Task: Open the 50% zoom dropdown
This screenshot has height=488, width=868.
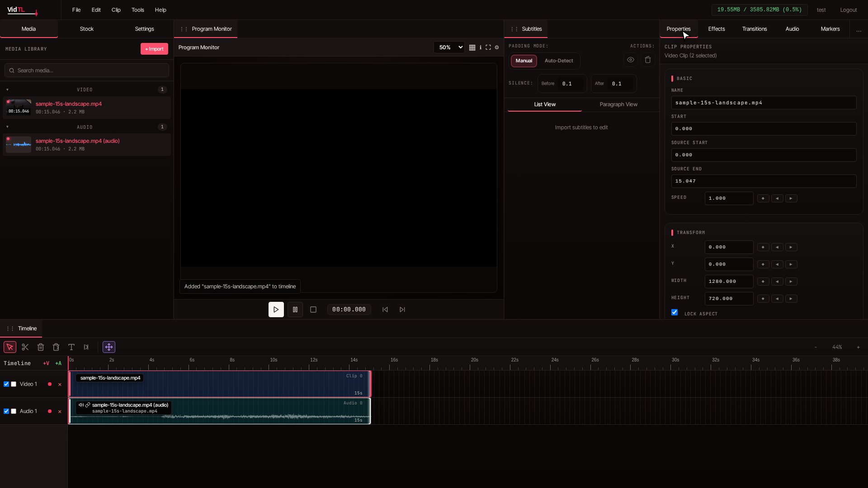Action: (449, 47)
